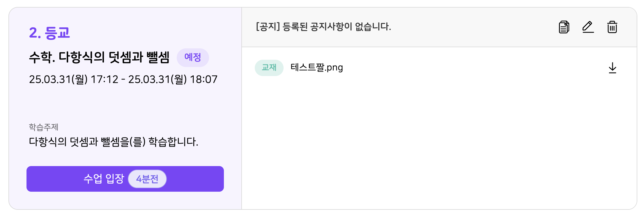Click the end time 18:07 text

point(204,79)
